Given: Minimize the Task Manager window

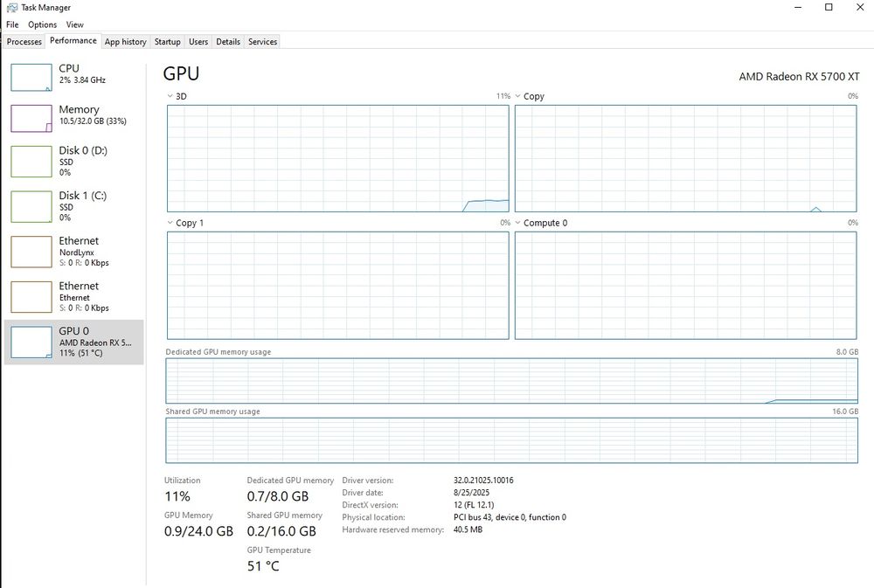Looking at the screenshot, I should (798, 8).
